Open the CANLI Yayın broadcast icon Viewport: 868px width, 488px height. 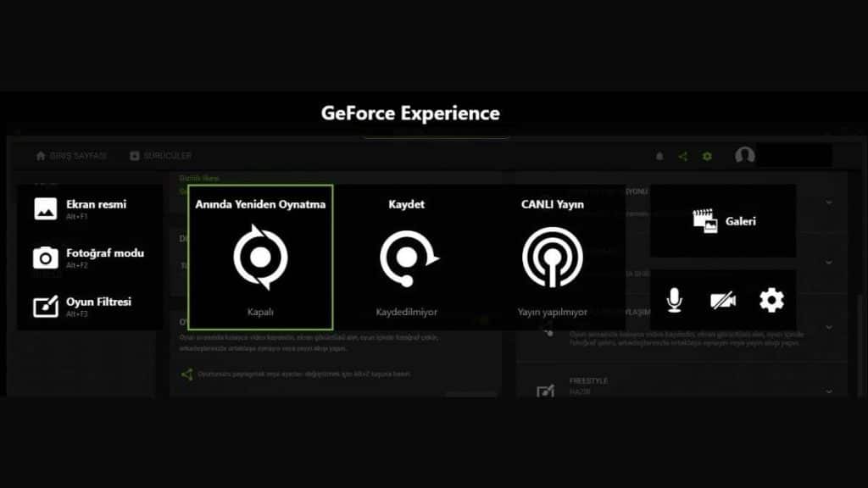pyautogui.click(x=554, y=255)
